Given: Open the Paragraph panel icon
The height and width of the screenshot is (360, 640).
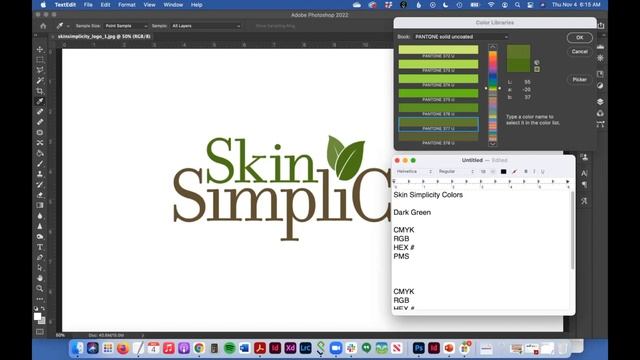Looking at the screenshot, I should click(584, 185).
